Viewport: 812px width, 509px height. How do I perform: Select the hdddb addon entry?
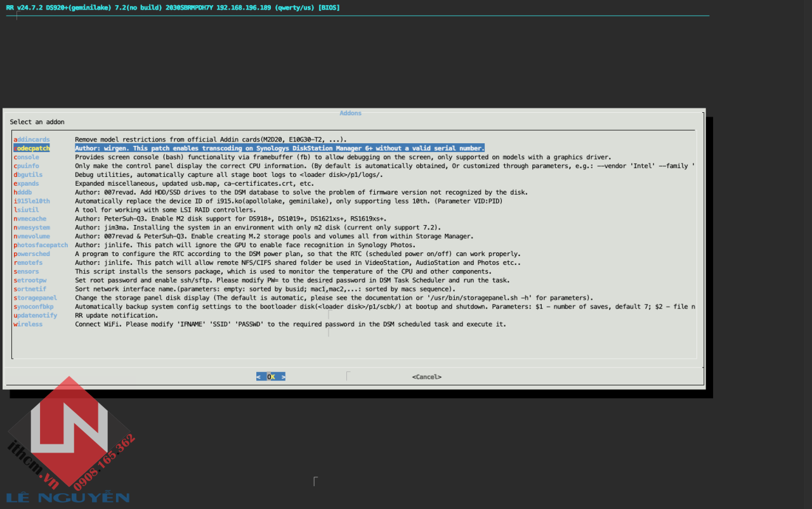tap(23, 193)
